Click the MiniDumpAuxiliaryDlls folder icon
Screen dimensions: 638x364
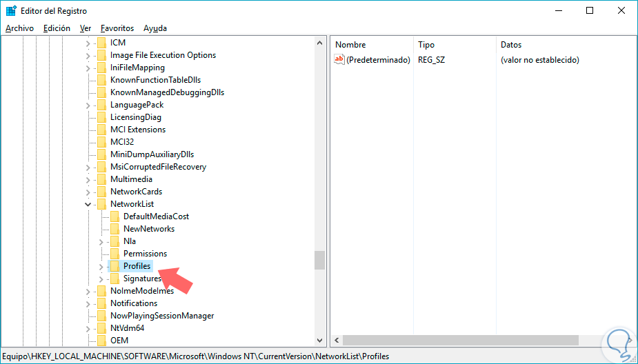(101, 154)
